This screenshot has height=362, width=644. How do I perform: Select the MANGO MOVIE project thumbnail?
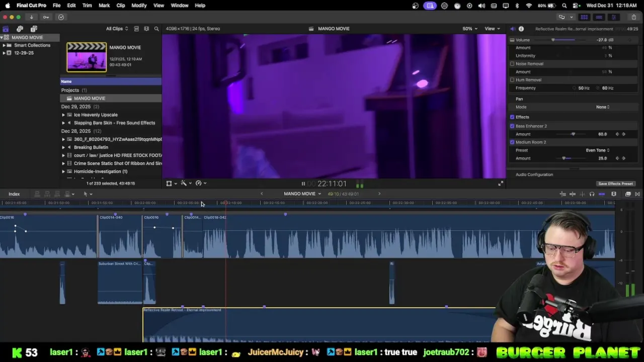click(x=87, y=57)
